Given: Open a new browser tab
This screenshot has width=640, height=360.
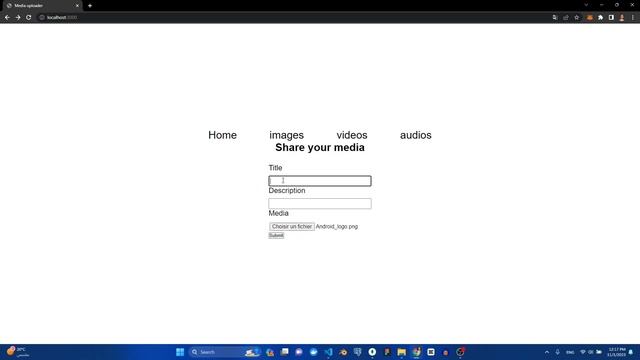Looking at the screenshot, I should click(90, 6).
